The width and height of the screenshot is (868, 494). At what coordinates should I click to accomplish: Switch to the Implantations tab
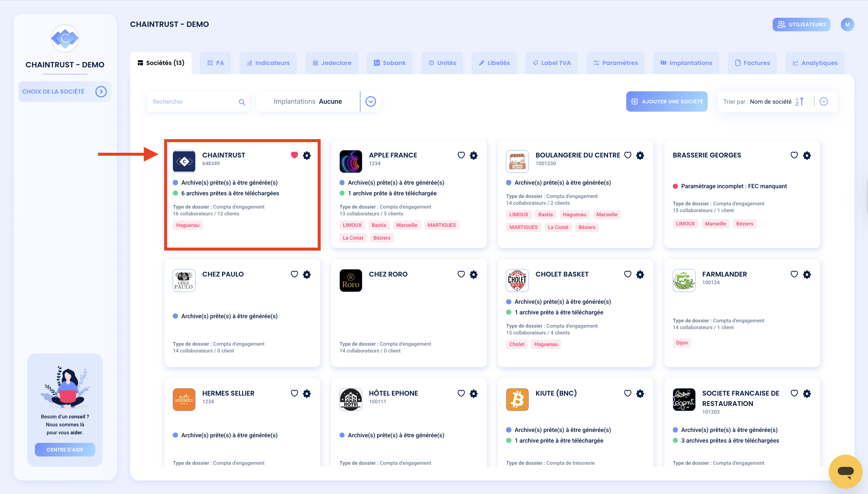click(686, 63)
